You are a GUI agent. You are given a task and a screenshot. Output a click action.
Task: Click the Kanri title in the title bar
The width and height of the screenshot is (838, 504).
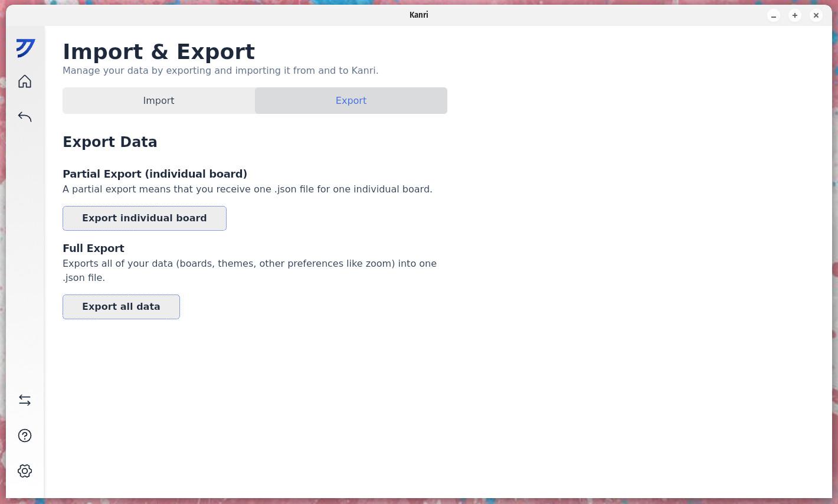[x=419, y=15]
